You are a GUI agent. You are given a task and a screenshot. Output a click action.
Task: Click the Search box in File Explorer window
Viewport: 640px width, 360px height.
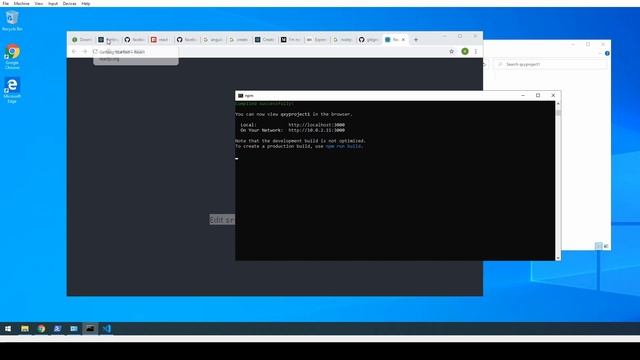551,64
